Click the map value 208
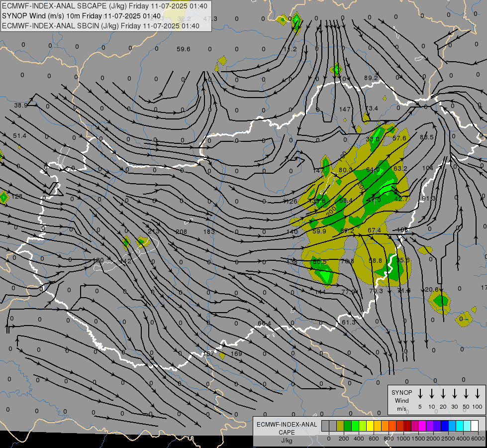487x448 pixels. [182, 232]
